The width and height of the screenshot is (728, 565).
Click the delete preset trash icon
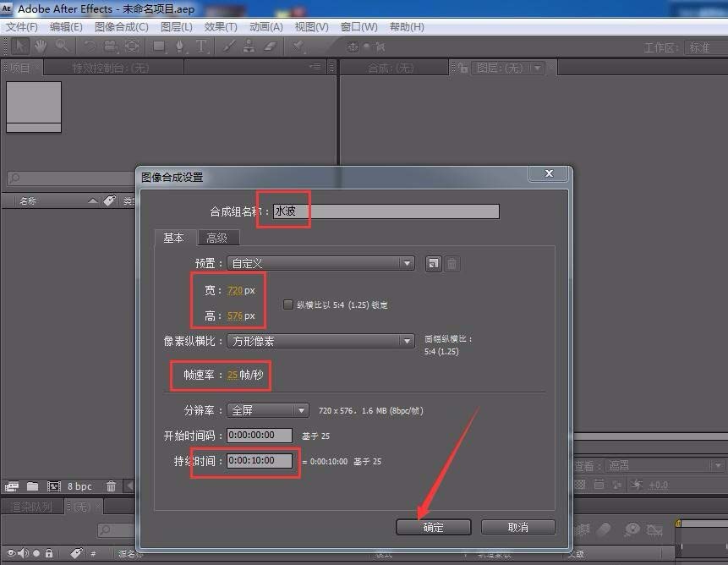pos(452,264)
